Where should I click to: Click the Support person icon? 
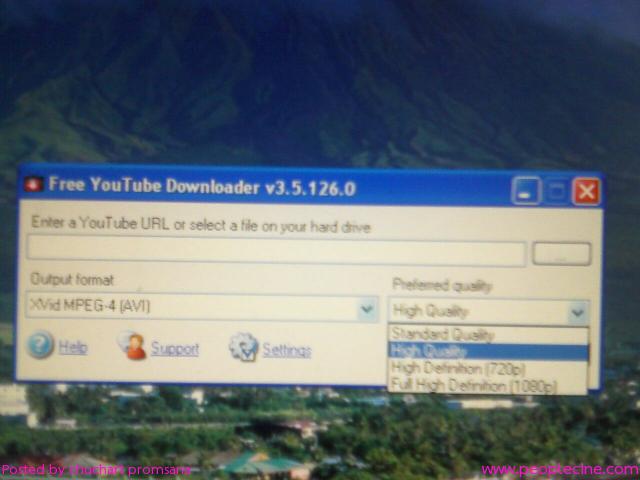[133, 346]
